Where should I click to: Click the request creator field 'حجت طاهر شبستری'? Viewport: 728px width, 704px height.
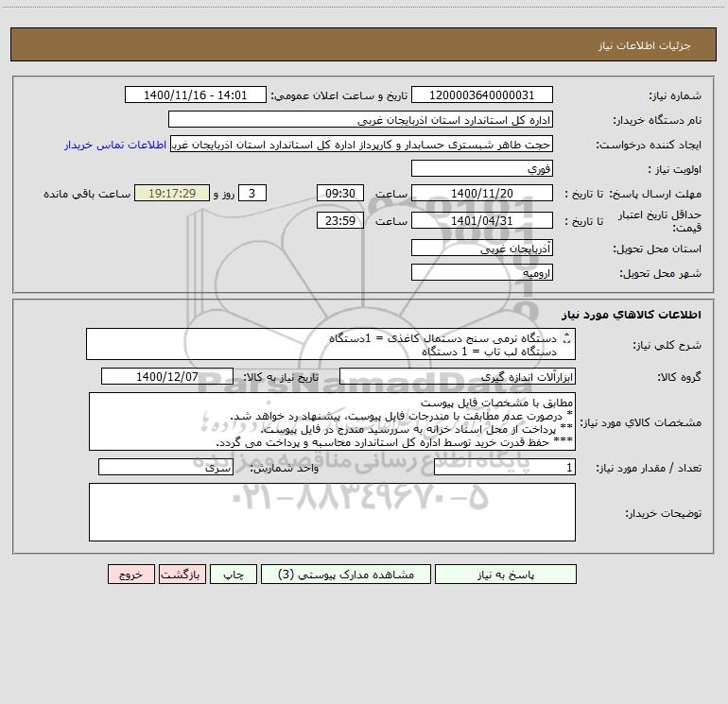tap(362, 144)
